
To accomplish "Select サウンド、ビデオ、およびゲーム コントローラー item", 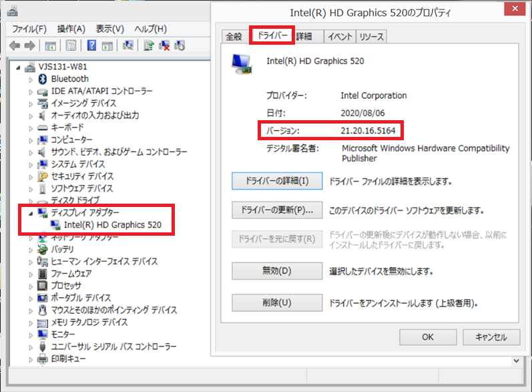I will tap(119, 152).
